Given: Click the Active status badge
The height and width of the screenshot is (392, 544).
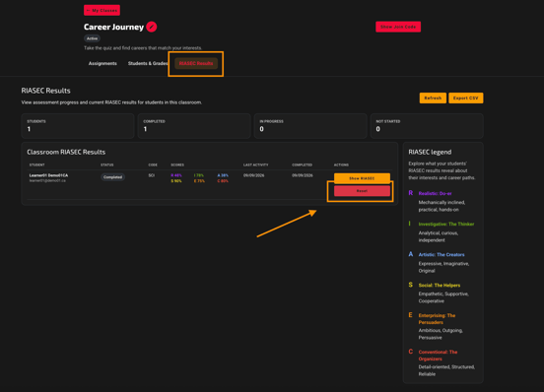Looking at the screenshot, I should pos(92,38).
